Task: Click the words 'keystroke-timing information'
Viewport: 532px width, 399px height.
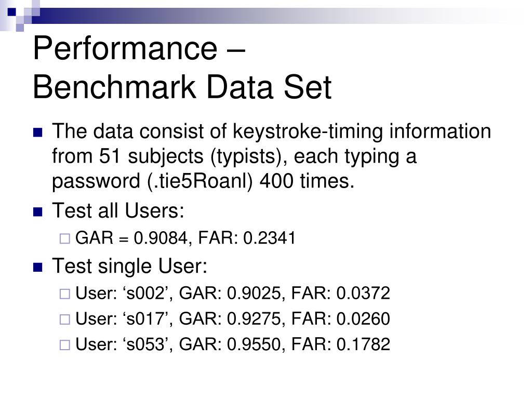Action: [x=362, y=131]
